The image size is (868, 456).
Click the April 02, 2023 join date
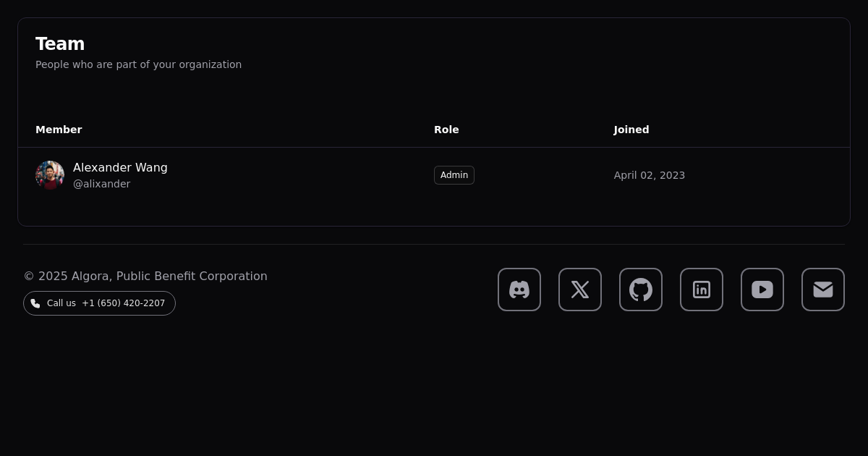click(x=649, y=175)
